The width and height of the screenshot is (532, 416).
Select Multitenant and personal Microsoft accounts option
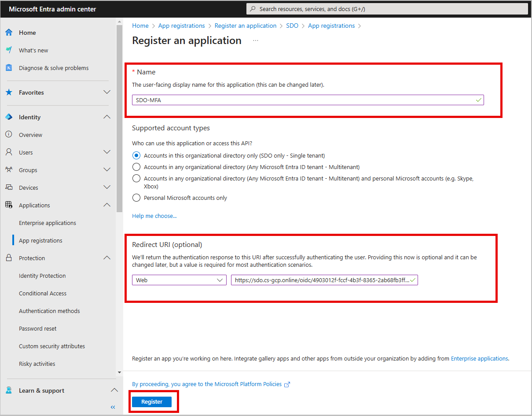coord(136,178)
